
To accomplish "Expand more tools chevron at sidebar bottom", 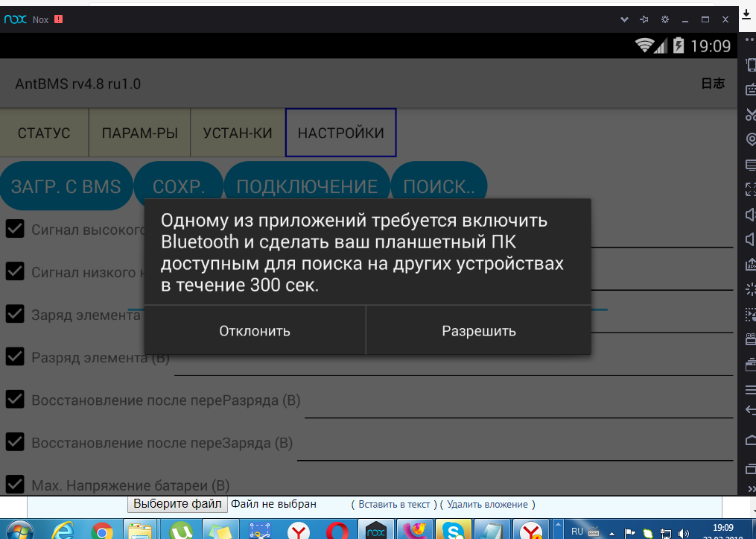I will (750, 488).
